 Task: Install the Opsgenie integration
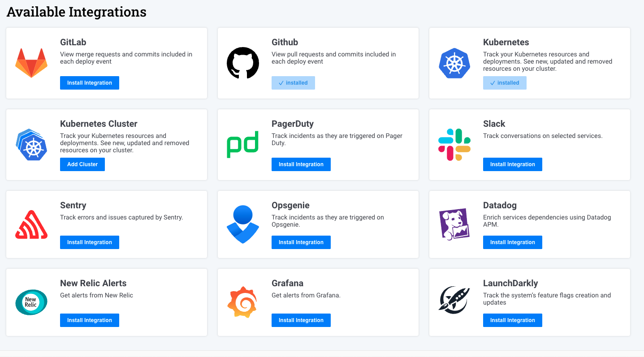tap(301, 242)
